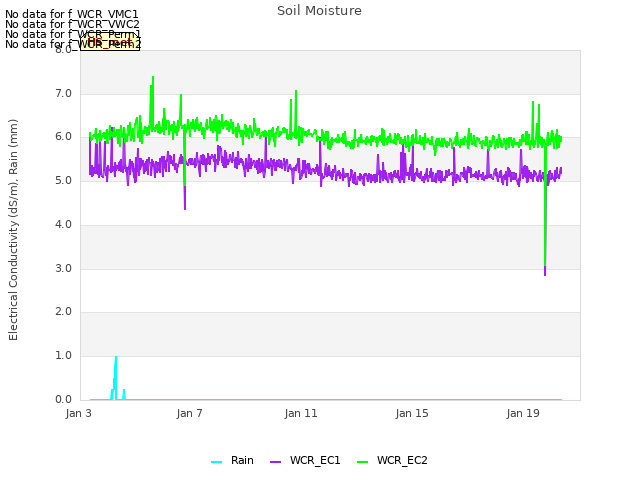Click the green WCR_EC2 legend swatch

coord(362,462)
